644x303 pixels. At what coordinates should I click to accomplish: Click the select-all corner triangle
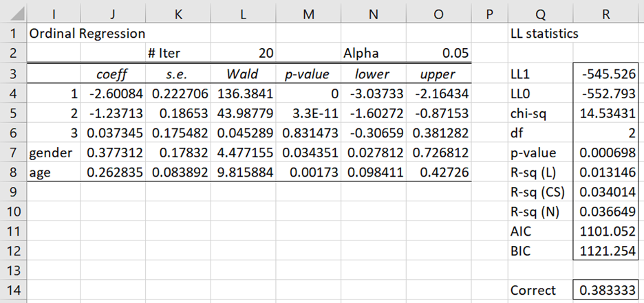coord(14,14)
